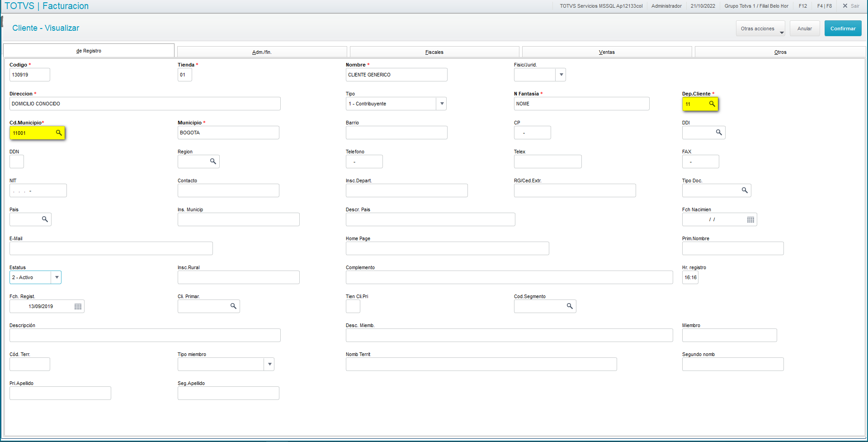This screenshot has width=868, height=442.
Task: Click the Direccion field DOMICILIO CONOCIDO
Action: pyautogui.click(x=145, y=104)
